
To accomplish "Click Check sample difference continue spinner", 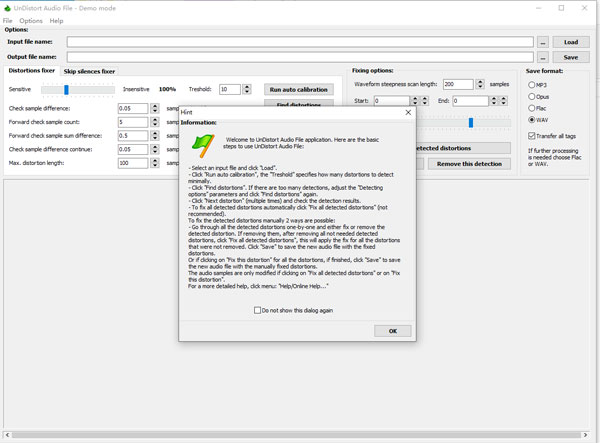I will pos(155,149).
